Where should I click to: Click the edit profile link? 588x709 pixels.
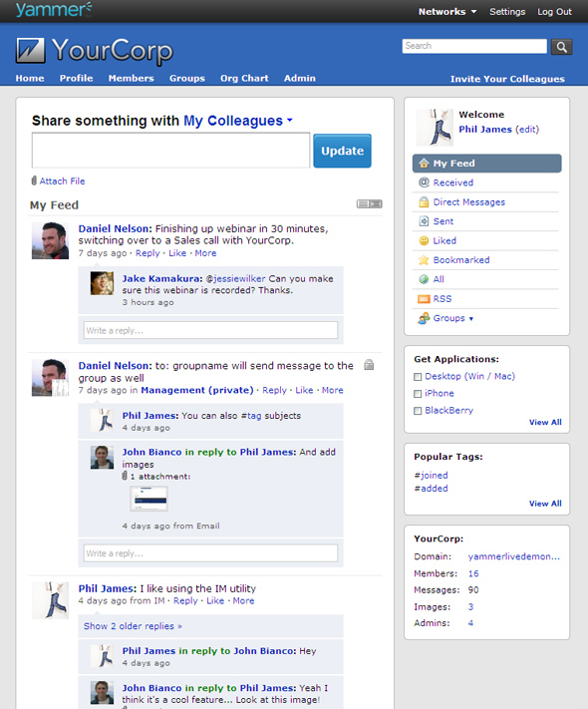tap(527, 130)
